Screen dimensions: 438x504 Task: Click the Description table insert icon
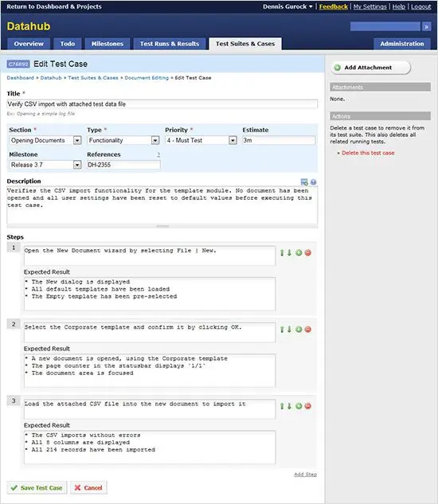pyautogui.click(x=304, y=182)
